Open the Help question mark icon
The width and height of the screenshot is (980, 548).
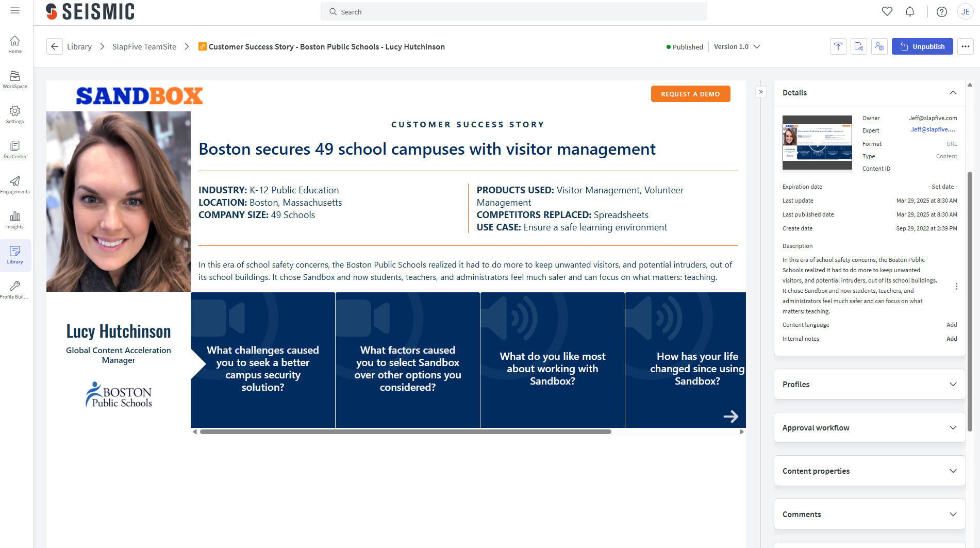coord(941,11)
